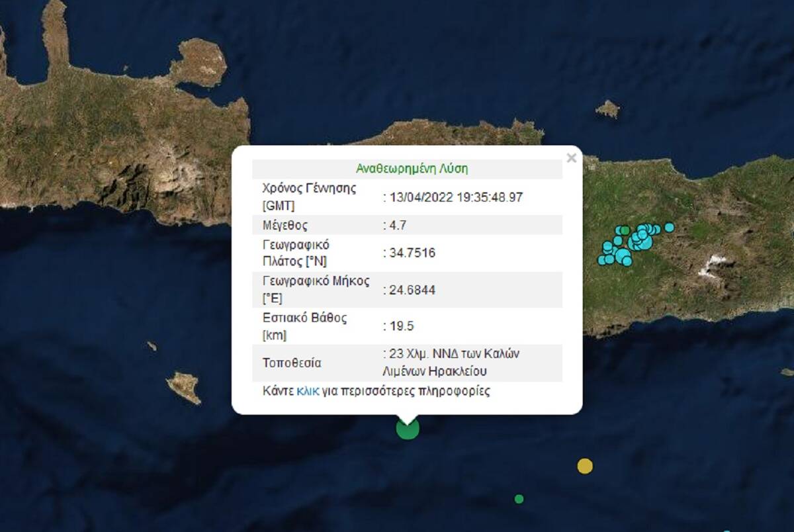Select the small green marker at the bottom
This screenshot has width=794, height=532.
[519, 499]
